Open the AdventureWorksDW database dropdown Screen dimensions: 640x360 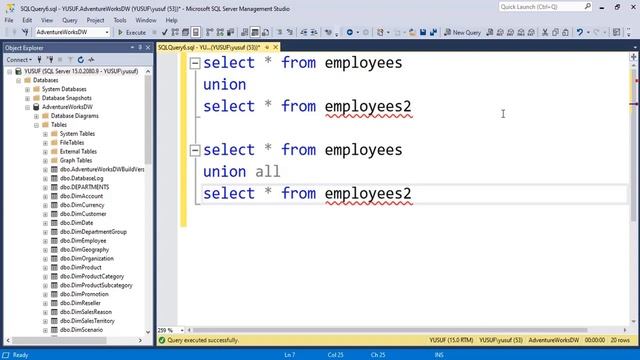107,32
